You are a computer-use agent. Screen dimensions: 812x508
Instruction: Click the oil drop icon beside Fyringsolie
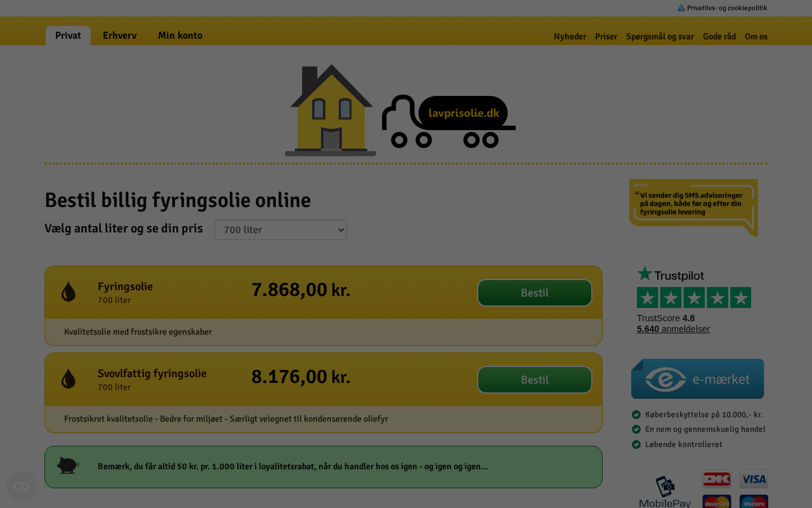pyautogui.click(x=69, y=291)
